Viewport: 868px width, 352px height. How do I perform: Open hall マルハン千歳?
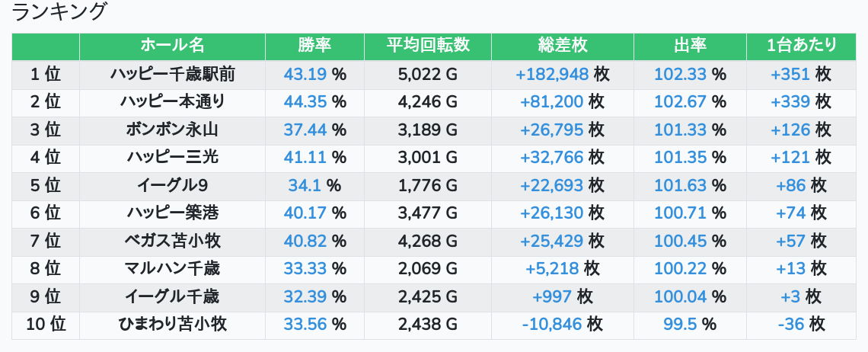pyautogui.click(x=172, y=268)
